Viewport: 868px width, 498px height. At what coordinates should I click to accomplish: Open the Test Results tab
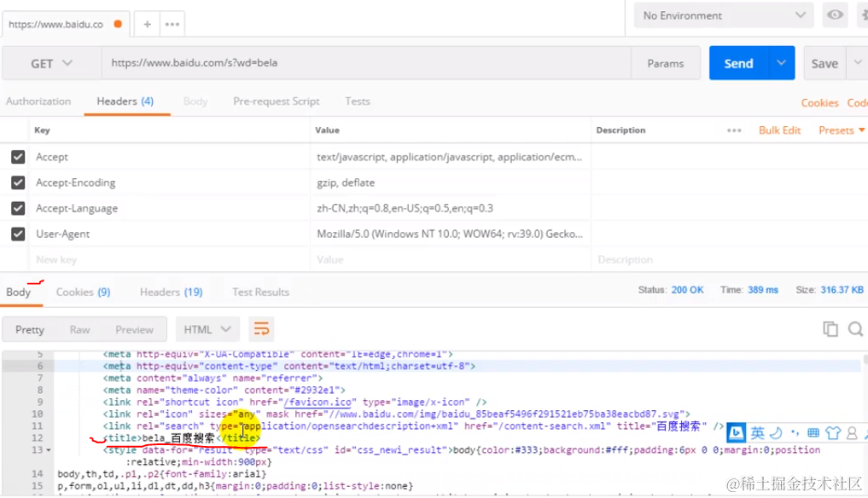pyautogui.click(x=260, y=292)
